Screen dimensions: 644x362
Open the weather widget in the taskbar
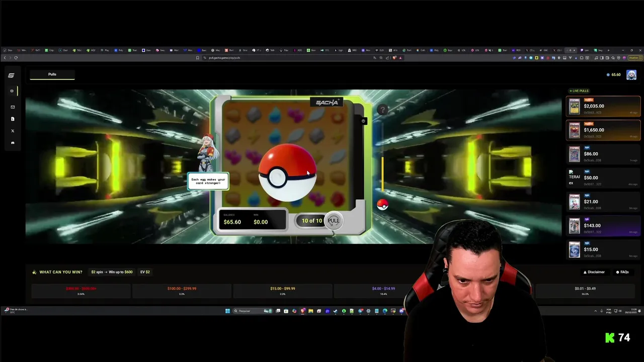pyautogui.click(x=16, y=311)
